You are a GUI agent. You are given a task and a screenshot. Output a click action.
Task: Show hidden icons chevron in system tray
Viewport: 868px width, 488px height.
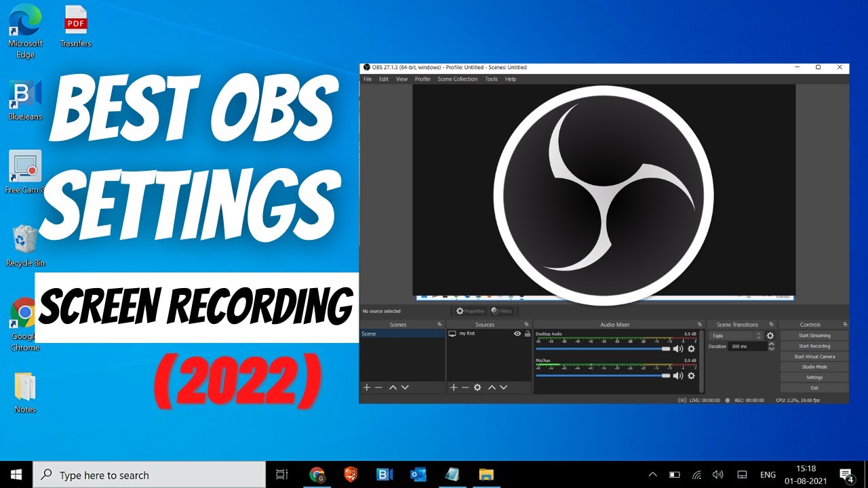pyautogui.click(x=652, y=474)
